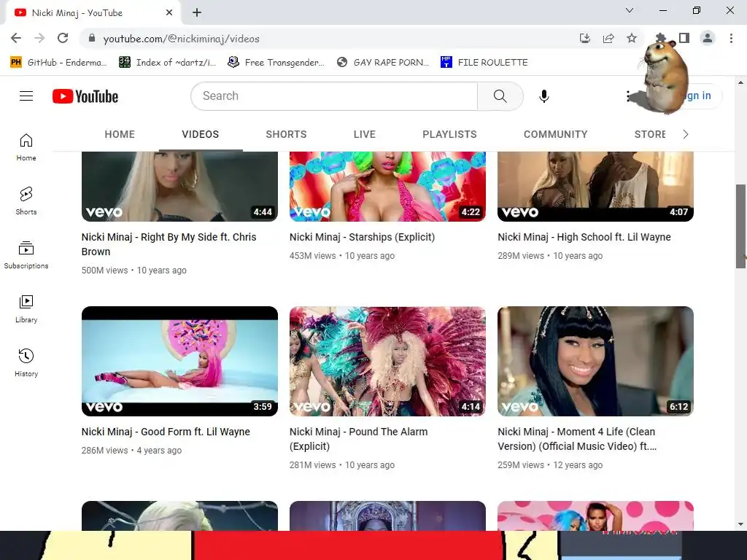Share this page icon in address bar
747x560 pixels.
coord(608,38)
